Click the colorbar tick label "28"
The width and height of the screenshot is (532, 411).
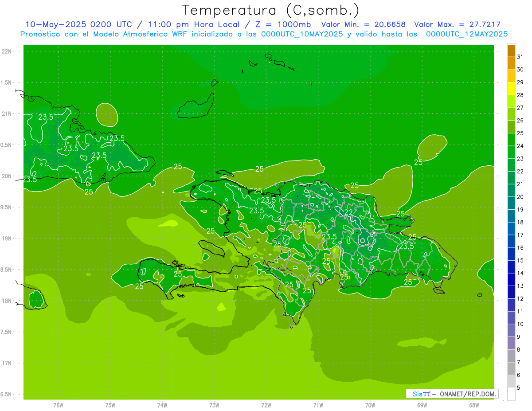[520, 95]
